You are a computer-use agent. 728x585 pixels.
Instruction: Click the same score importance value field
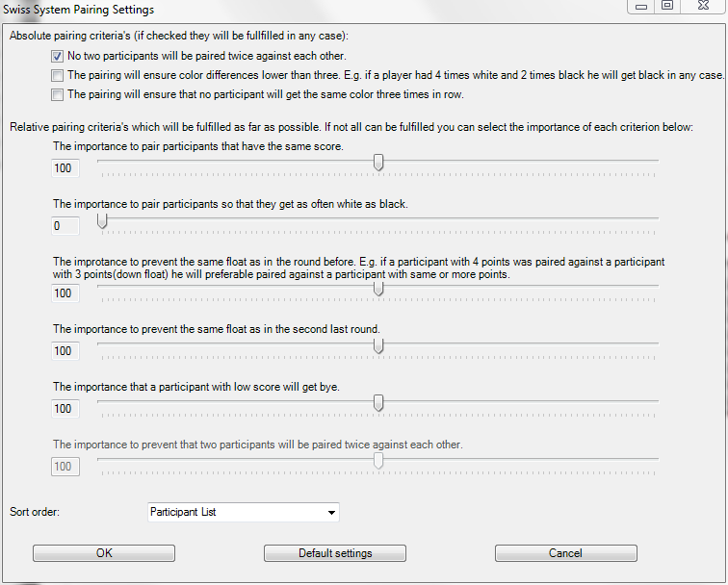pyautogui.click(x=65, y=168)
